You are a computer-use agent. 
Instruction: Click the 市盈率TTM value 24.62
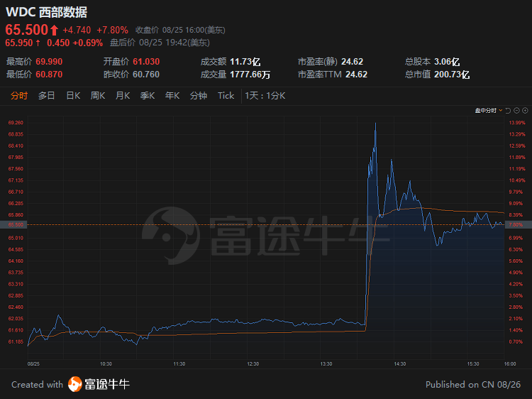(x=356, y=75)
